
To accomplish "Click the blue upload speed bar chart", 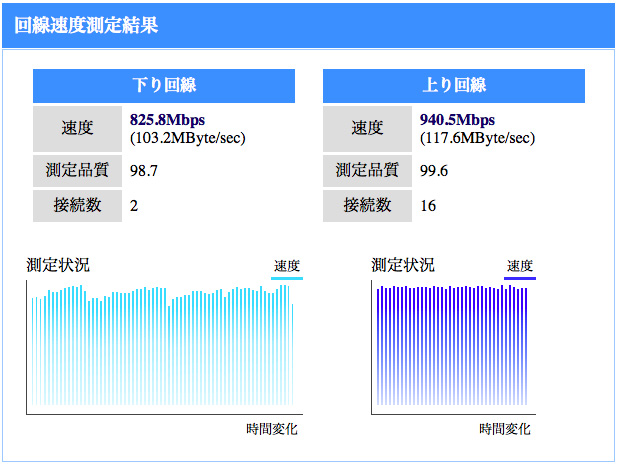I will tap(452, 345).
